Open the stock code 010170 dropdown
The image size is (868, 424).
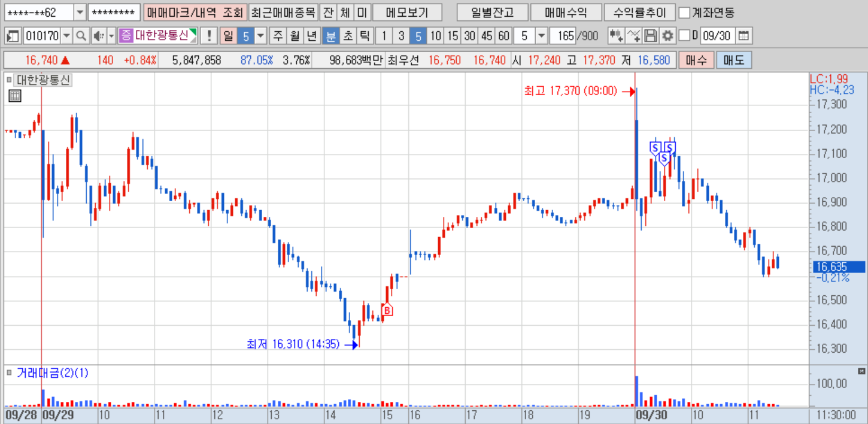66,36
